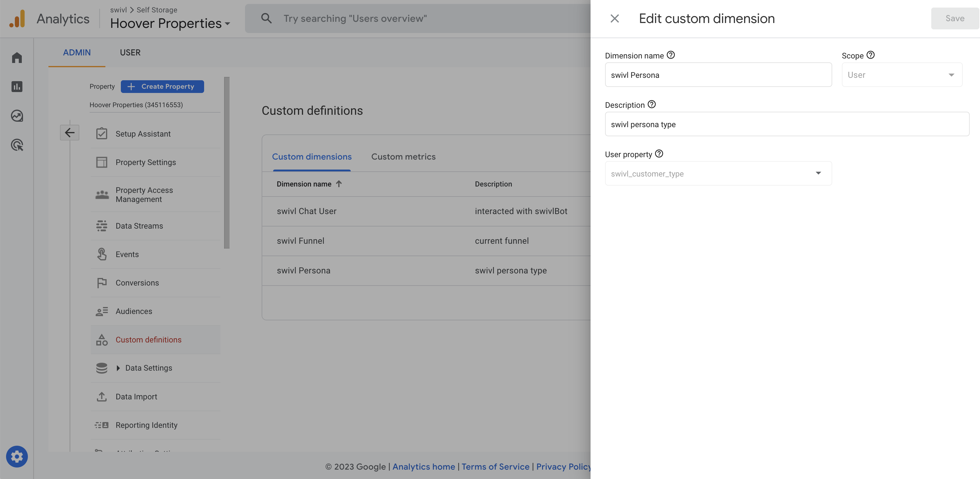This screenshot has height=479, width=980.
Task: Click the back arrow collapse button
Action: [x=70, y=132]
